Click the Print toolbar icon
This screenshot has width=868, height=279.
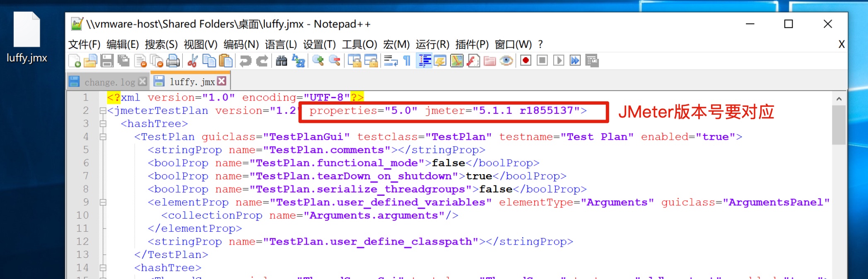coord(173,61)
